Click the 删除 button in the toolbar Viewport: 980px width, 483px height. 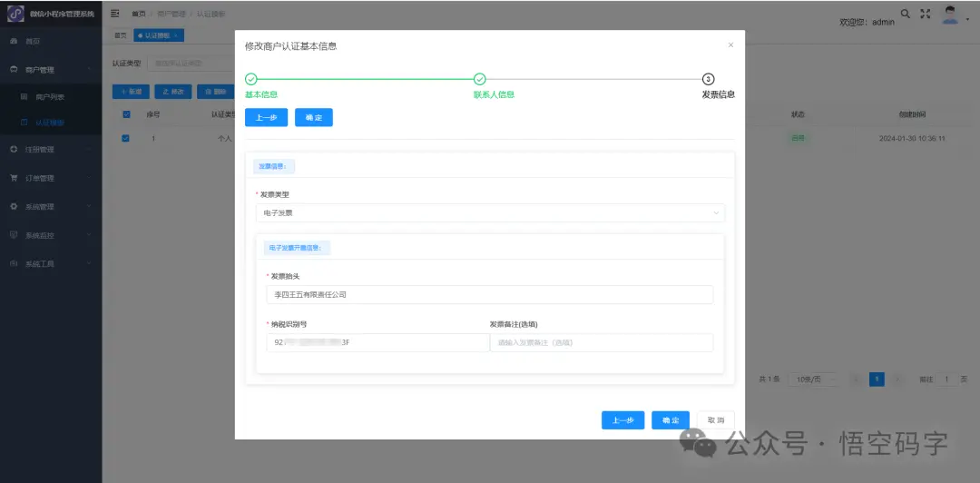click(x=215, y=92)
